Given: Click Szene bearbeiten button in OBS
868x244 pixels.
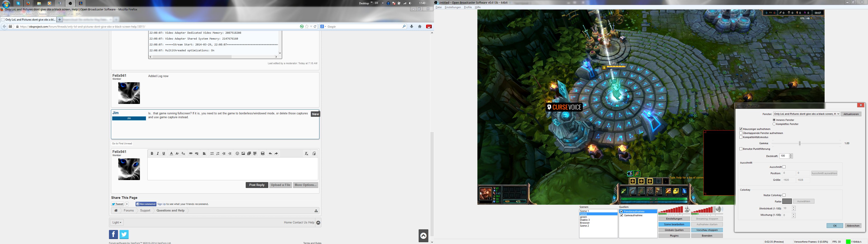Looking at the screenshot, I should (674, 224).
